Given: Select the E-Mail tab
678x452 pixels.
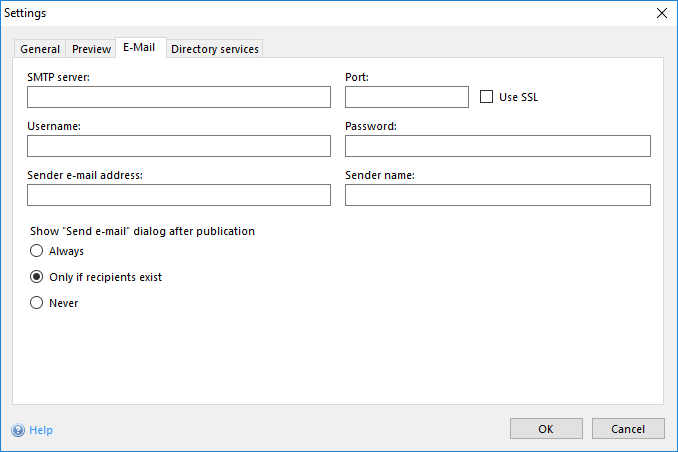Looking at the screenshot, I should point(139,48).
